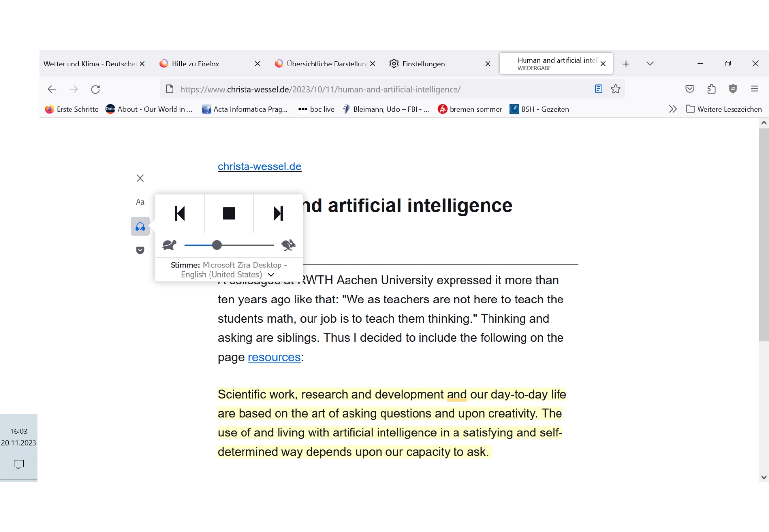Close the Human and artificial intelligence tab
The height and width of the screenshot is (532, 769).
tap(603, 64)
